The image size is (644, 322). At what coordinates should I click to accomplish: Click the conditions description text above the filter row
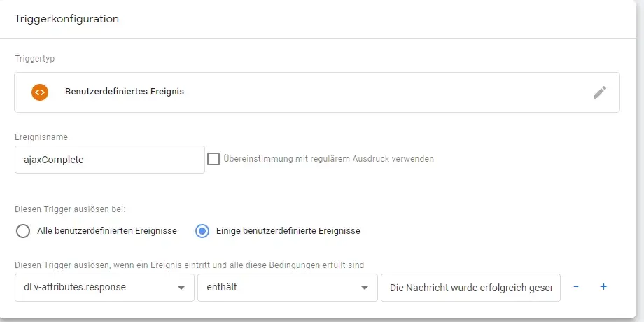point(189,265)
